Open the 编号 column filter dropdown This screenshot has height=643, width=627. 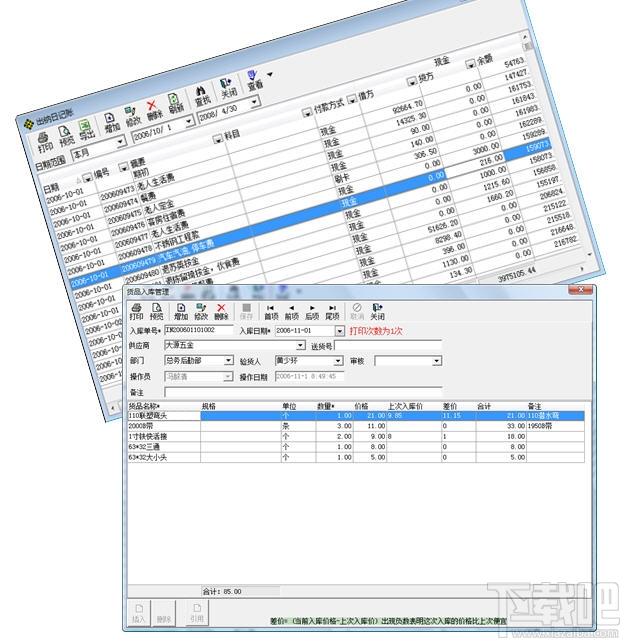click(x=87, y=178)
